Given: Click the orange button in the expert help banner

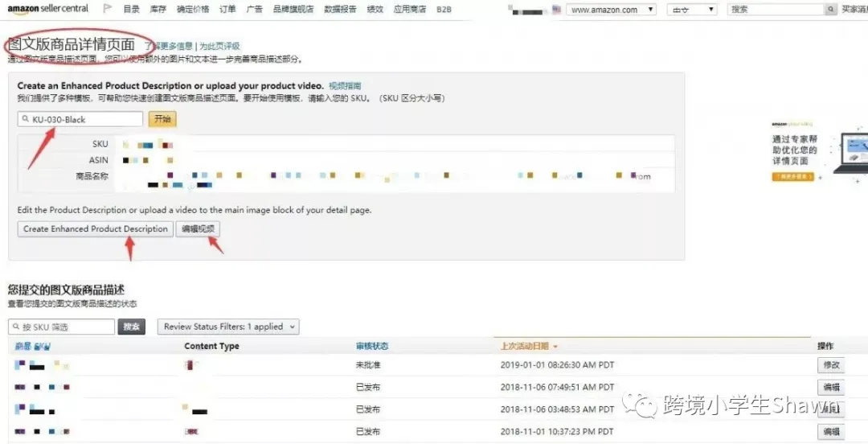Looking at the screenshot, I should click(x=793, y=177).
